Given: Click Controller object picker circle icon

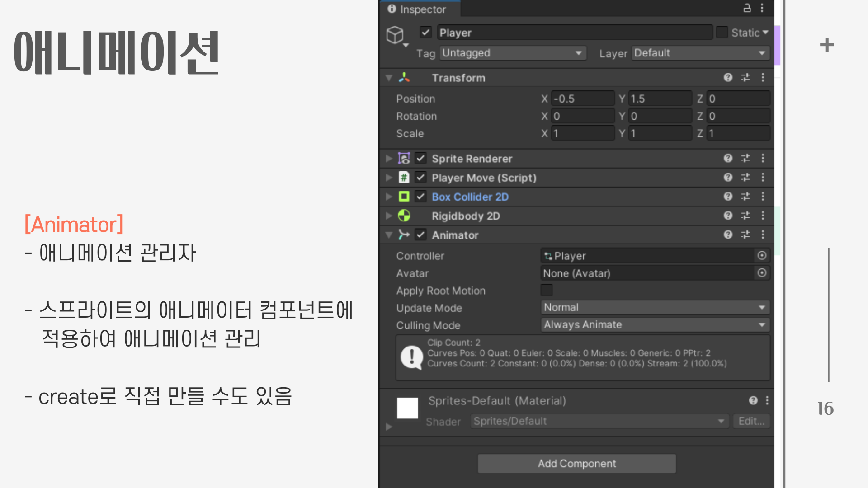Looking at the screenshot, I should pos(762,256).
